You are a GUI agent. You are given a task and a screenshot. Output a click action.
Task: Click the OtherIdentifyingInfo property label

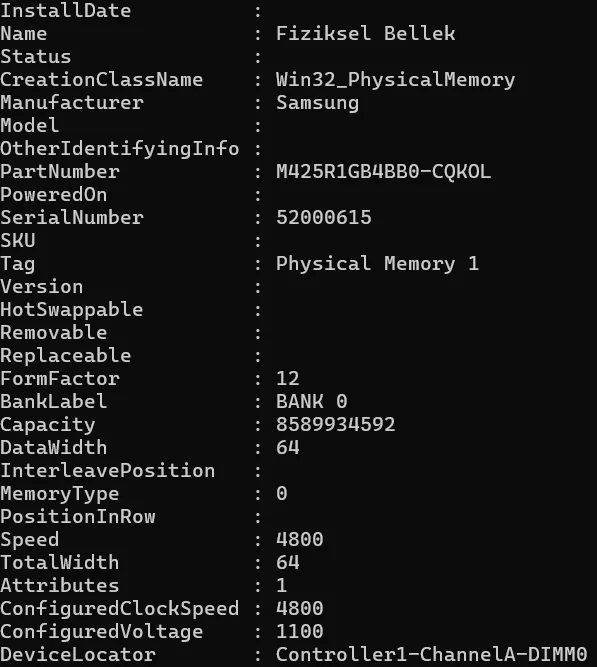coord(120,149)
